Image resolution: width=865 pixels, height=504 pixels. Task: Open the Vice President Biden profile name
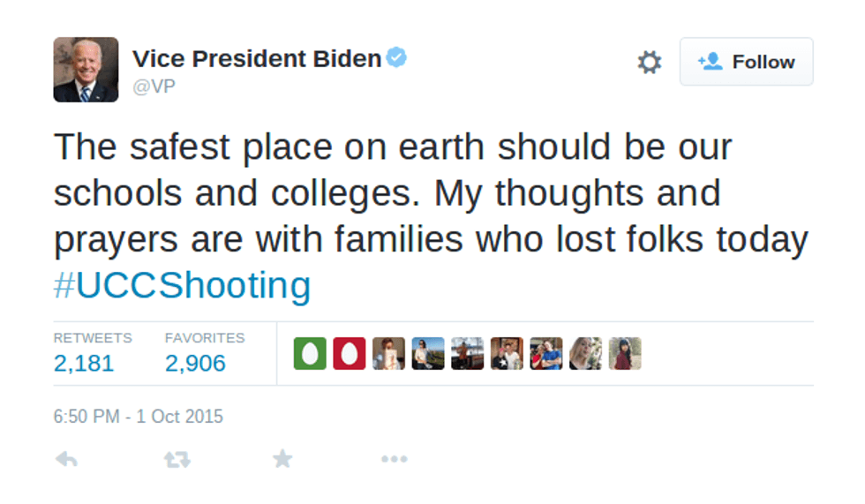tap(257, 59)
